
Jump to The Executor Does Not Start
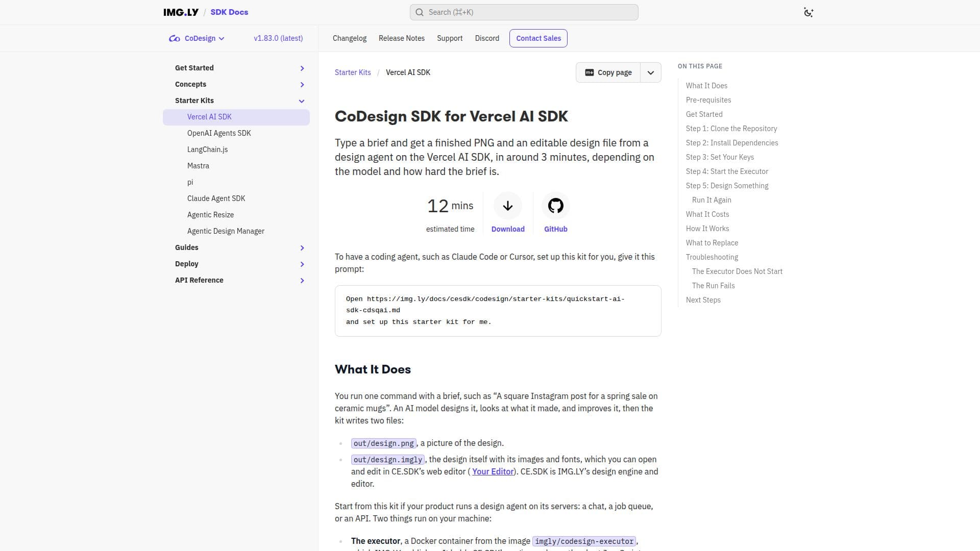coord(737,271)
